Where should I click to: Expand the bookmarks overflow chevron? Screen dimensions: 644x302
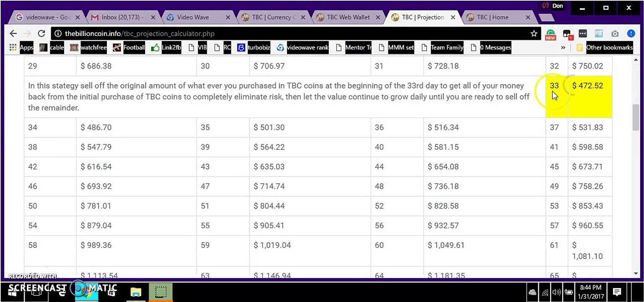pyautogui.click(x=563, y=47)
